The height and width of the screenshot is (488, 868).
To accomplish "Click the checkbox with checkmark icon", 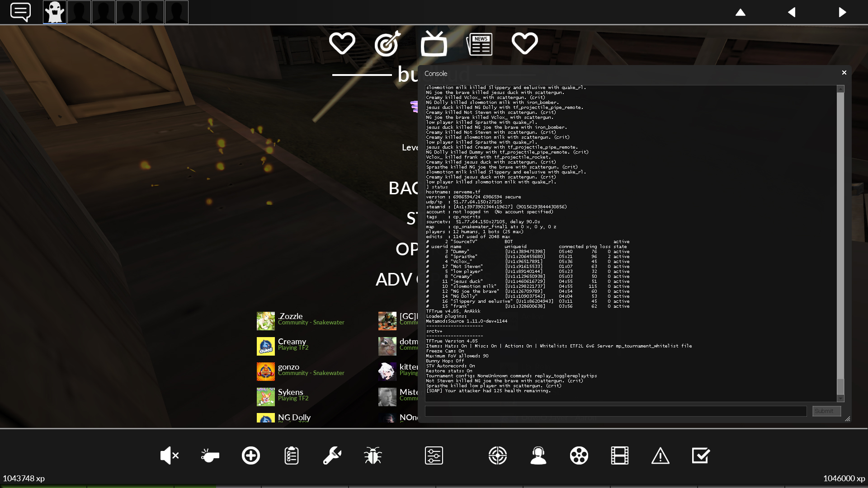I will (x=701, y=455).
